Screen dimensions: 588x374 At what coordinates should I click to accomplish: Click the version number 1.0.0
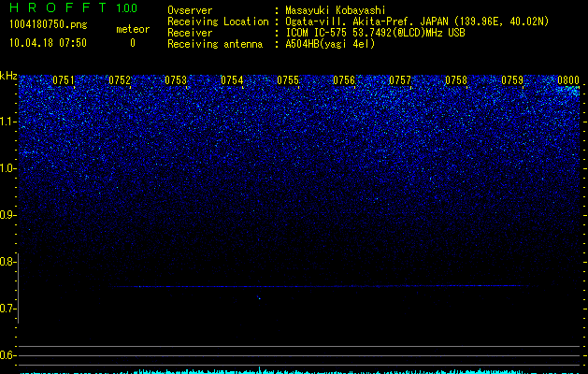[127, 7]
